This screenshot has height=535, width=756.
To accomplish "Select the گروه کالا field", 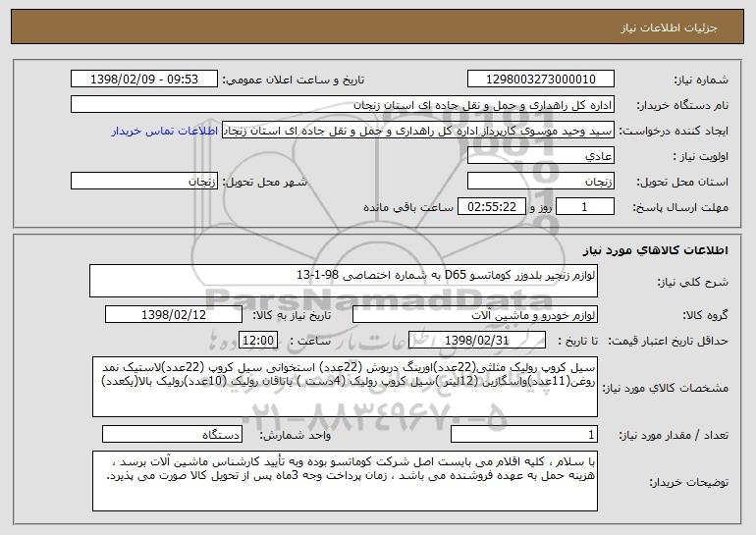I will 475,315.
